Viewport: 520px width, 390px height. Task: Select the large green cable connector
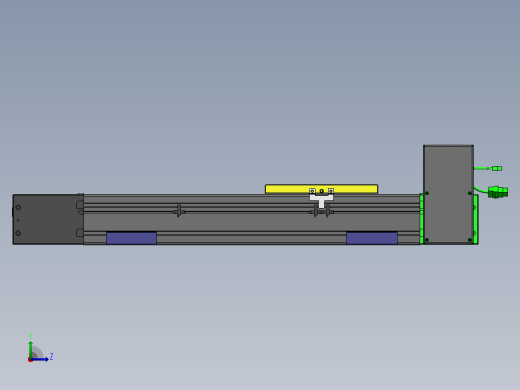(x=498, y=192)
